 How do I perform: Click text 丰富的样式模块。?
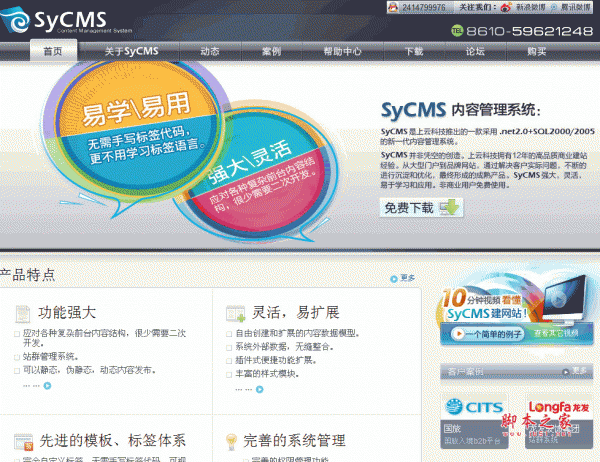[267, 374]
